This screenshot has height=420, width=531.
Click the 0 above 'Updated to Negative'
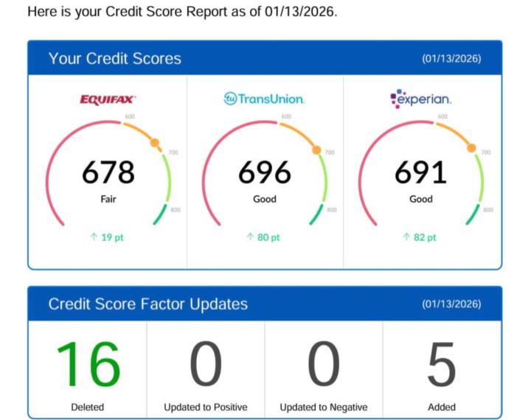click(x=324, y=364)
